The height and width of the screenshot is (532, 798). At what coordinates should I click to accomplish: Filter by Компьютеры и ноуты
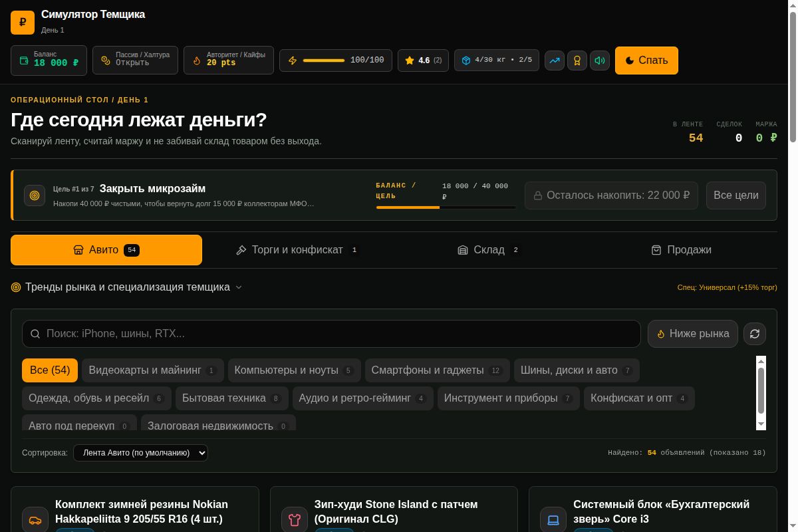pyautogui.click(x=295, y=370)
